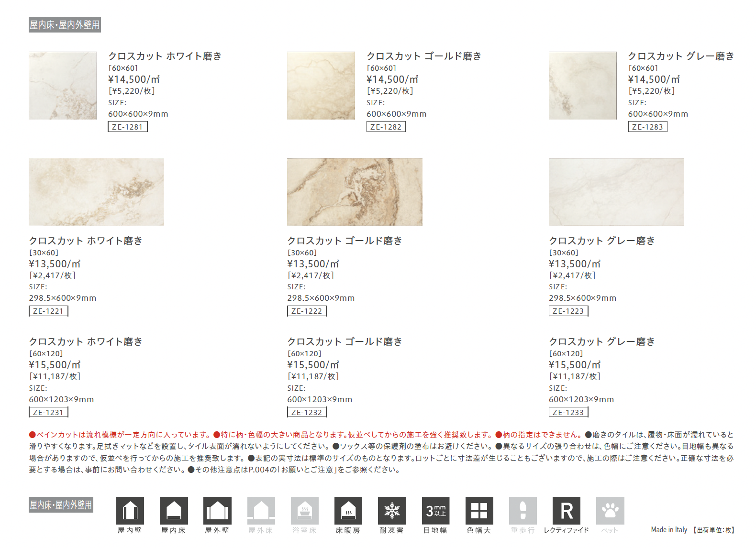Click the greyed 浴室床 bathroom floor icon
The height and width of the screenshot is (548, 756).
305,511
